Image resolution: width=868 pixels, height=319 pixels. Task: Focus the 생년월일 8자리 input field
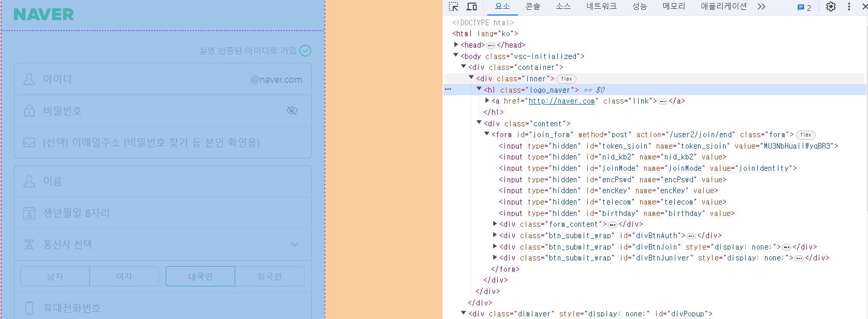[163, 213]
